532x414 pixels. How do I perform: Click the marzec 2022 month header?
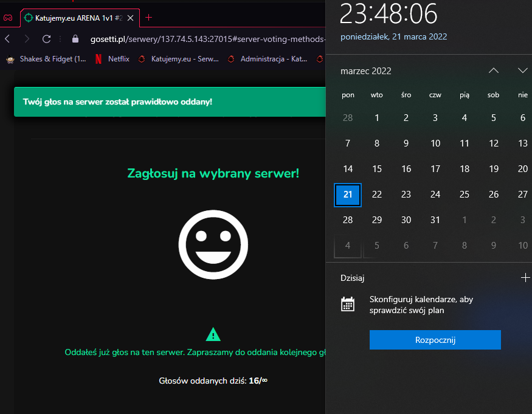coord(366,71)
